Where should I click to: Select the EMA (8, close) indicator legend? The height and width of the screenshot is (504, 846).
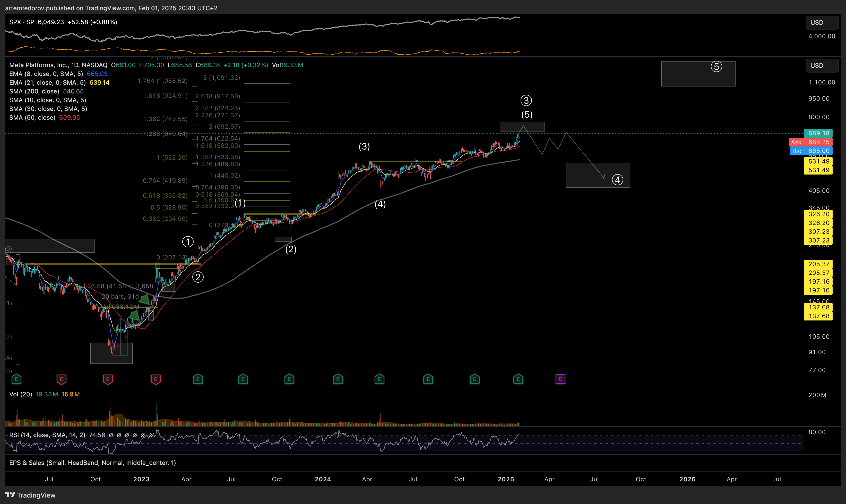(46, 74)
